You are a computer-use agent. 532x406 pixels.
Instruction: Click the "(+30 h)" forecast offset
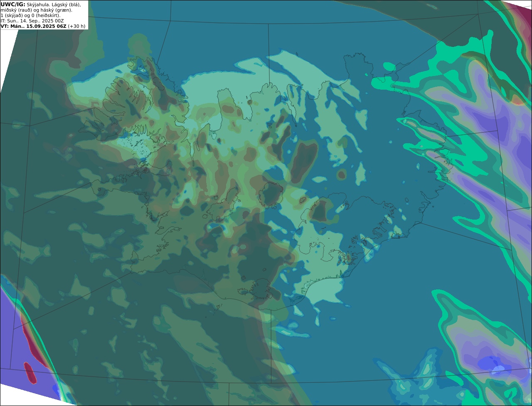(77, 26)
